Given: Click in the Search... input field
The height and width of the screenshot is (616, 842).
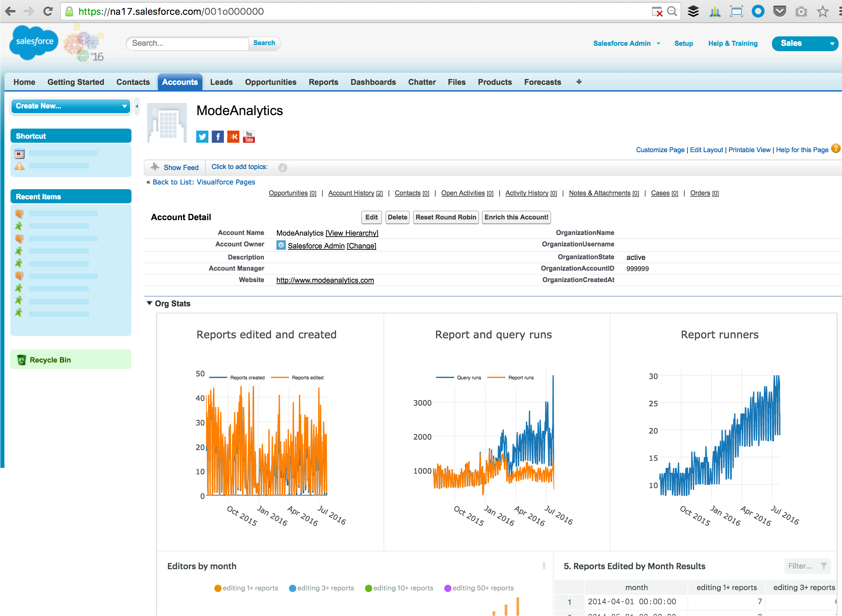Looking at the screenshot, I should pyautogui.click(x=188, y=43).
